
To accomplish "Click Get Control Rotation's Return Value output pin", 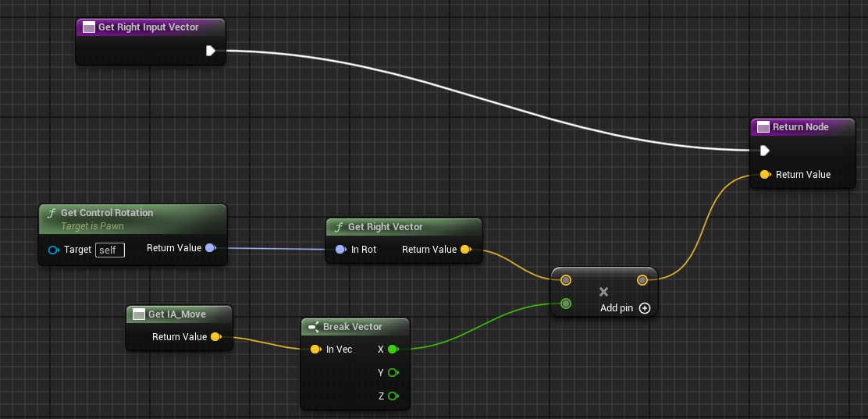I will click(210, 248).
